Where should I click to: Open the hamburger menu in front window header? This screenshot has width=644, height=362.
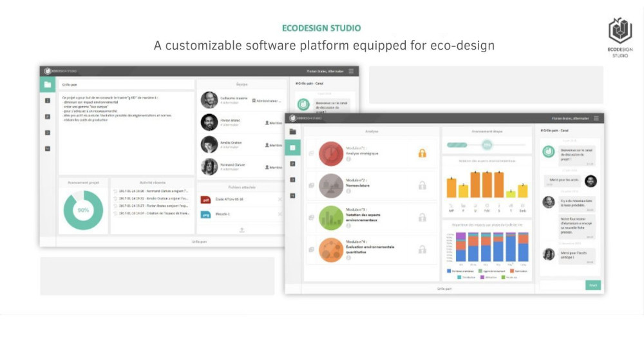coord(596,119)
